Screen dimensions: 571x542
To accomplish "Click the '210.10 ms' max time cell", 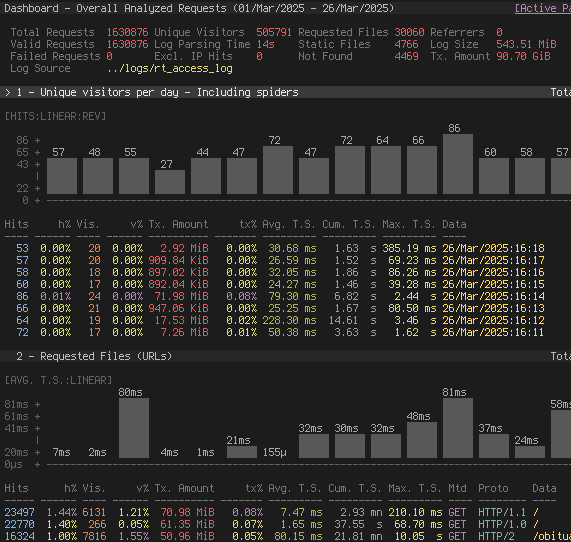I will pos(415,512).
